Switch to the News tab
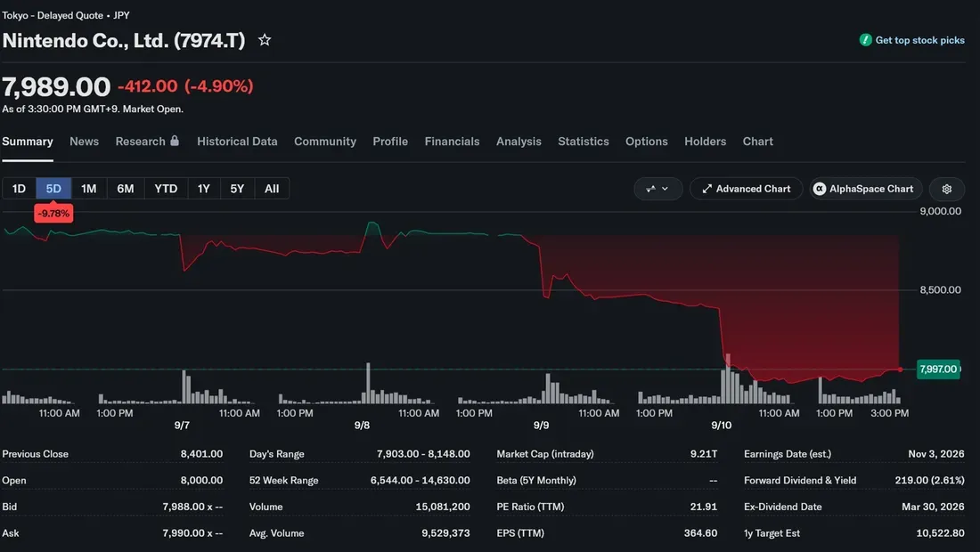 tap(85, 142)
